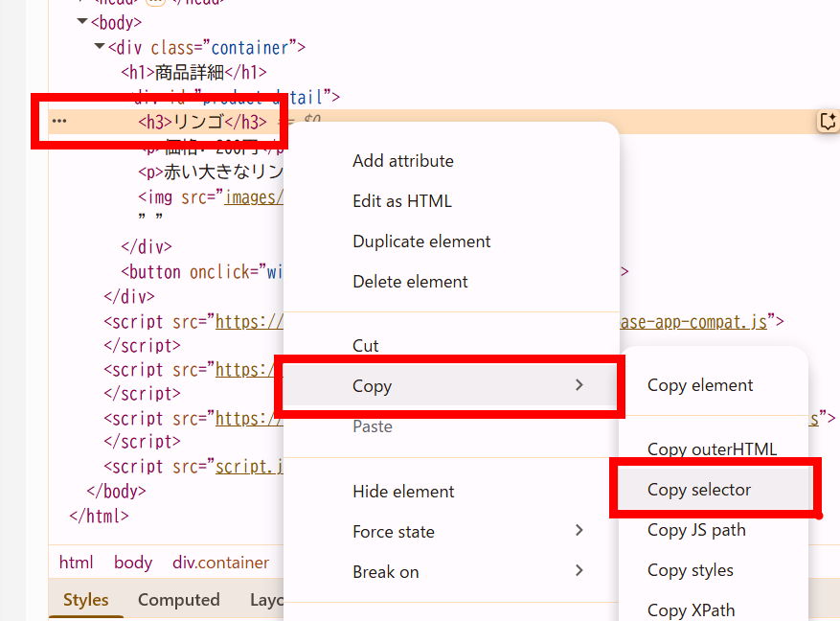The width and height of the screenshot is (840, 621).
Task: Select the h1 商品詳細 element row
Action: pos(193,72)
